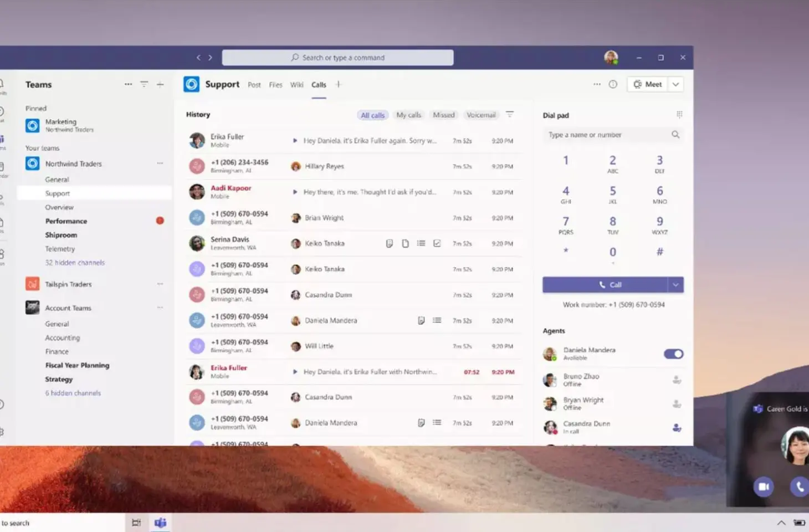Screen dimensions: 809x532
Task: Expand the Call button dropdown arrow
Action: [675, 285]
